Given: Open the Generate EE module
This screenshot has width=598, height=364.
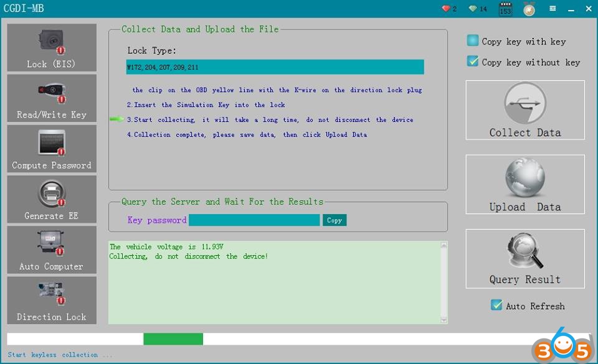Looking at the screenshot, I should click(x=52, y=199).
